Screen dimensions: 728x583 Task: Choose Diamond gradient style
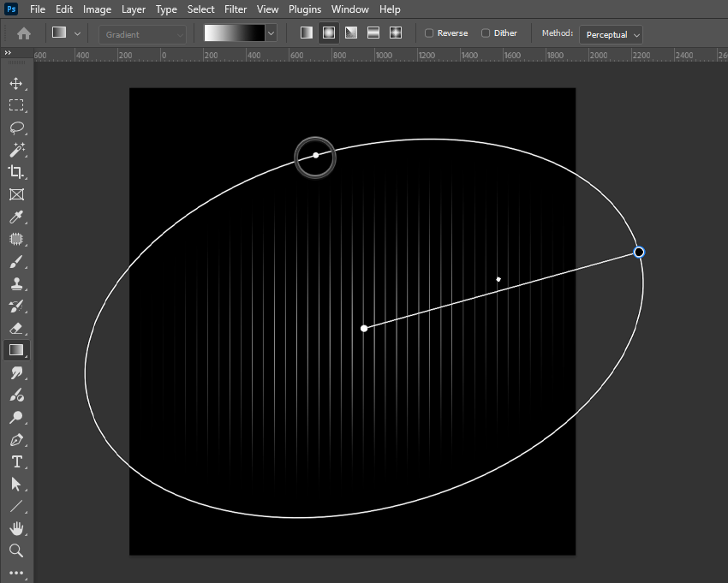tap(396, 33)
